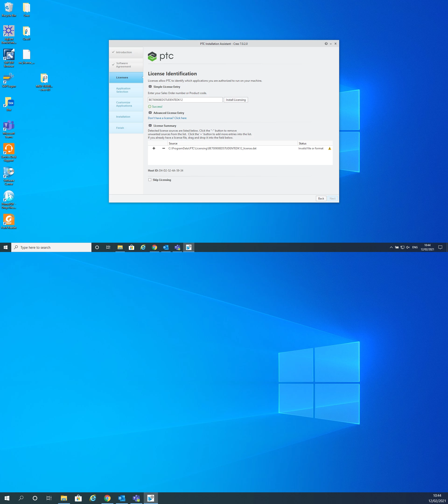Click the Don't have a license link
The height and width of the screenshot is (504, 448).
tap(167, 118)
